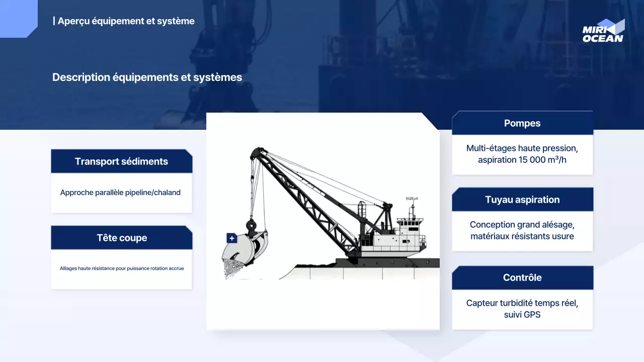Click the plus hotspot icon near the bucket
Screen dimensions: 644x362
pos(231,238)
